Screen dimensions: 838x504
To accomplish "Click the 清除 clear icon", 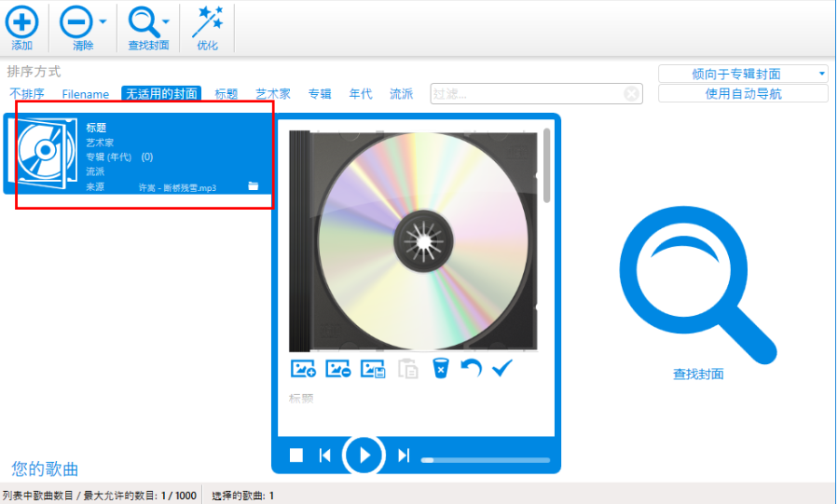I will click(76, 21).
